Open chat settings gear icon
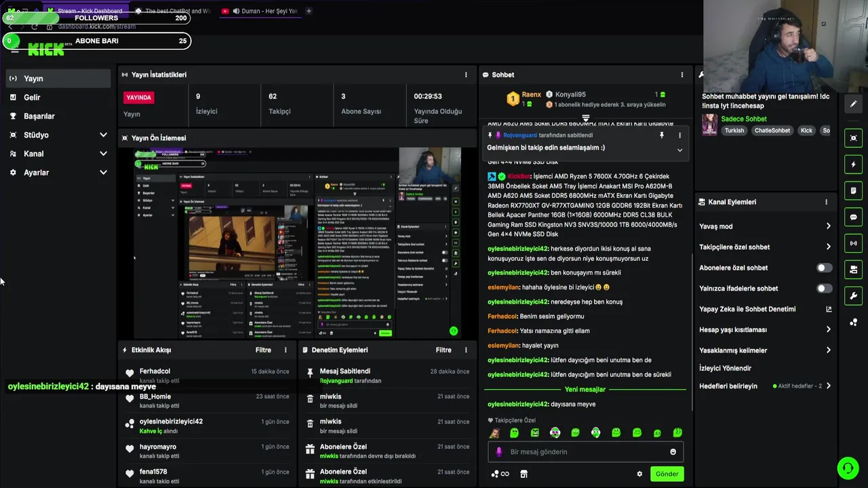Viewport: 868px width, 488px height. [x=639, y=474]
